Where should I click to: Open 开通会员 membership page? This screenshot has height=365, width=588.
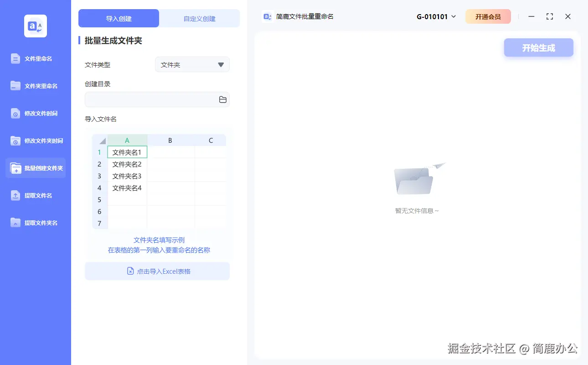click(488, 16)
